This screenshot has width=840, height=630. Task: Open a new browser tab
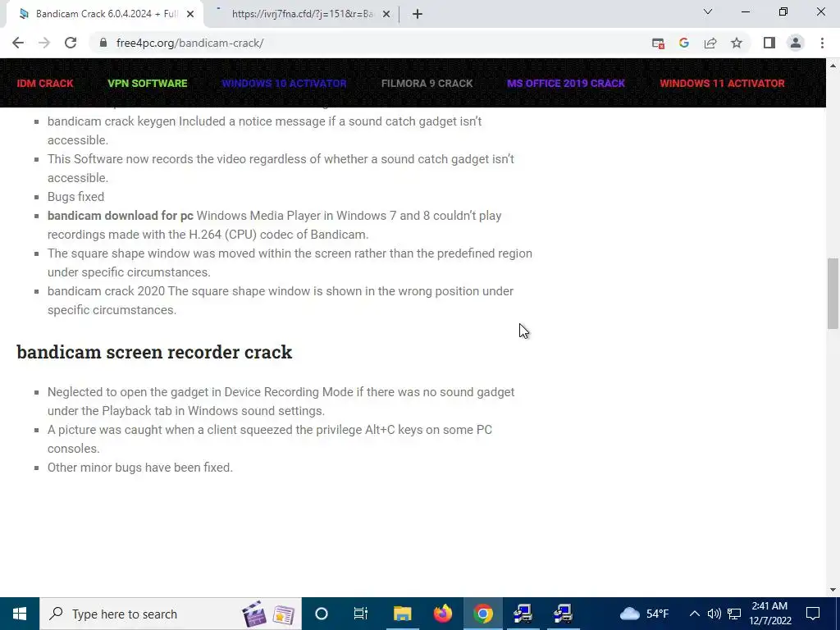pos(418,14)
